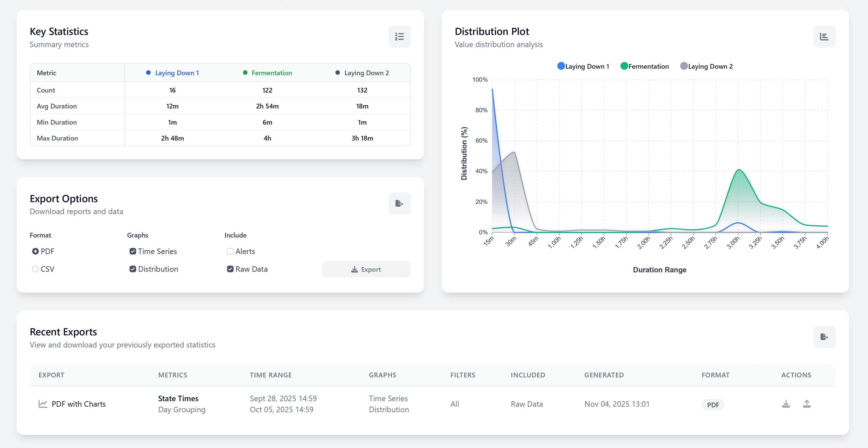The image size is (868, 448).
Task: Click the Max Duration row label
Action: 57,138
